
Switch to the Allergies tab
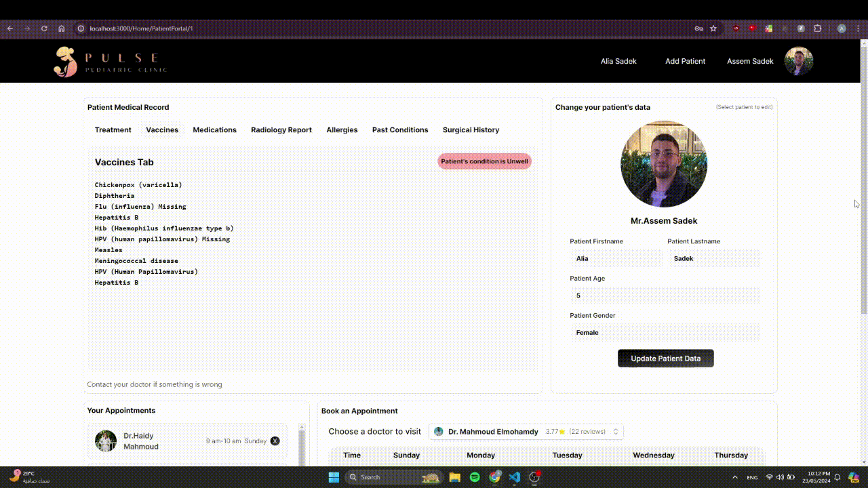pyautogui.click(x=342, y=129)
